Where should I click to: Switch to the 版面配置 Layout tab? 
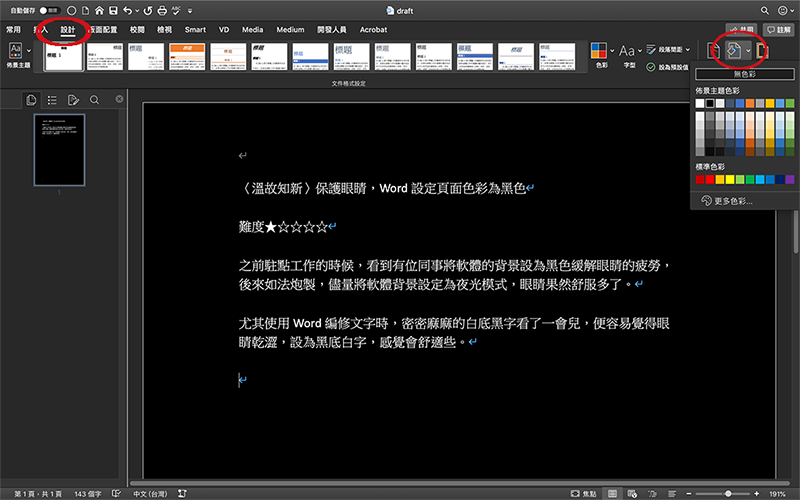(x=103, y=30)
